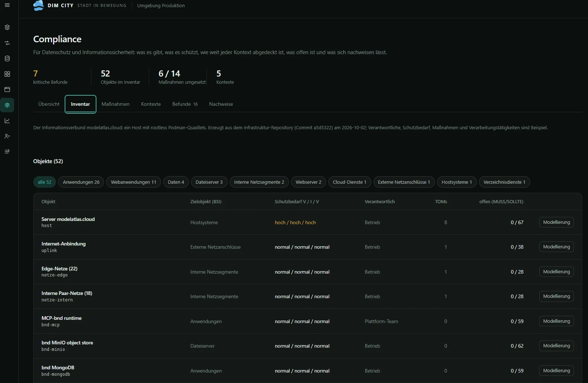Filter by Cloud-Dienste 1 chip
588x383 pixels.
(350, 182)
